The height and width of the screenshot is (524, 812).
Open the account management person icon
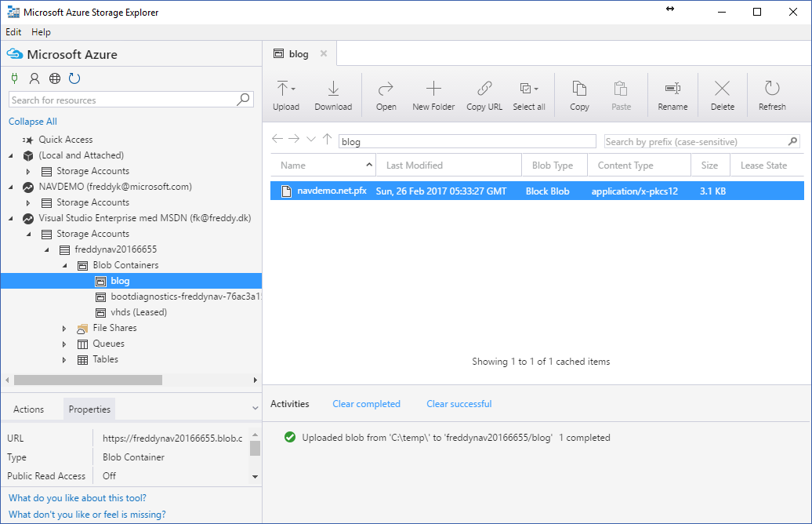(34, 78)
